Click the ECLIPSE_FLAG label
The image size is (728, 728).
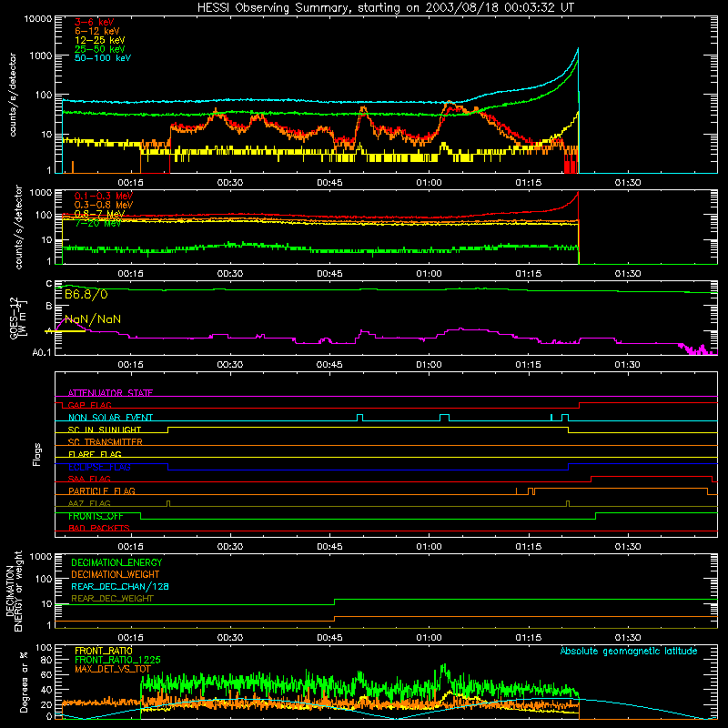(x=99, y=467)
